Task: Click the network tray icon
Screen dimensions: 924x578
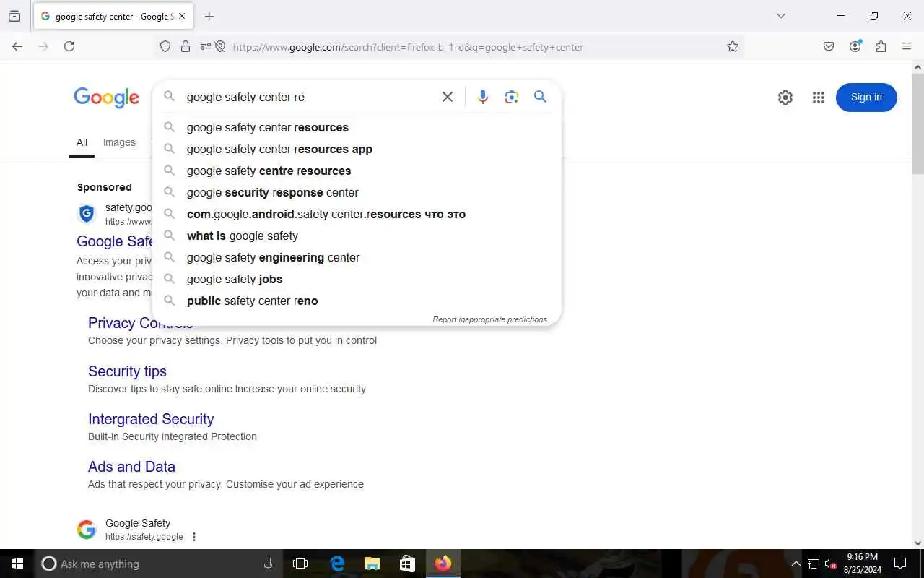Action: tap(813, 564)
